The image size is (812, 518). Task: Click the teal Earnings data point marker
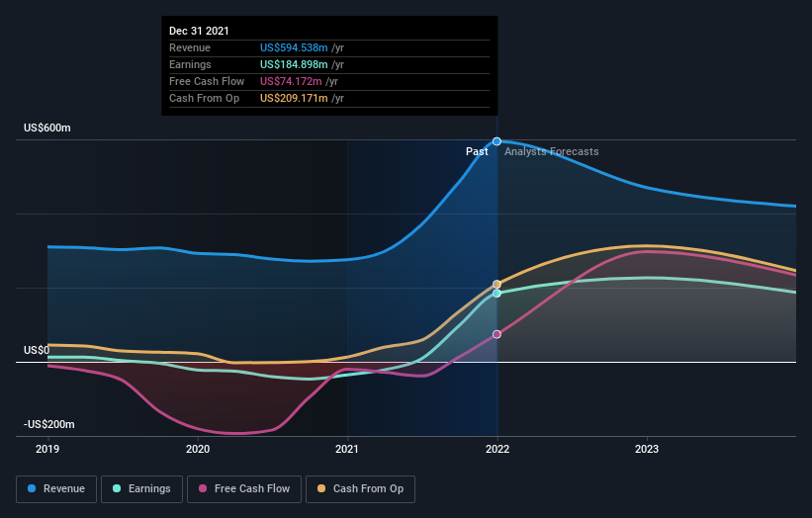tap(496, 294)
